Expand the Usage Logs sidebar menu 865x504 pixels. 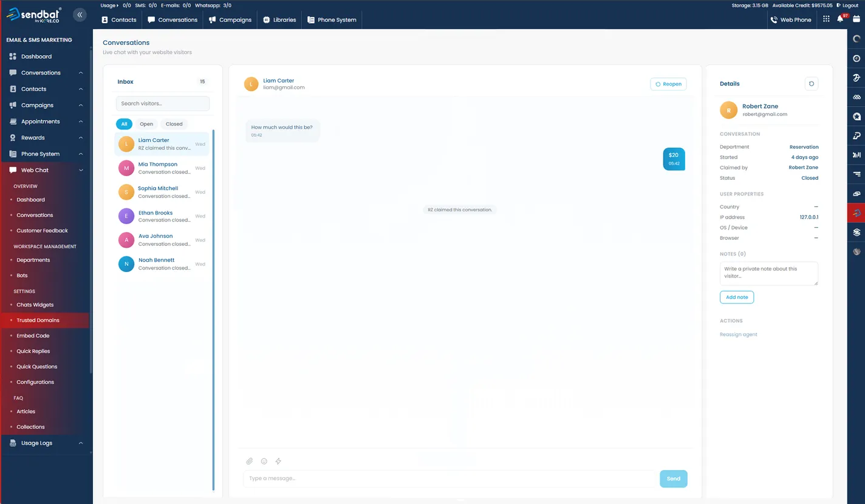(x=81, y=443)
